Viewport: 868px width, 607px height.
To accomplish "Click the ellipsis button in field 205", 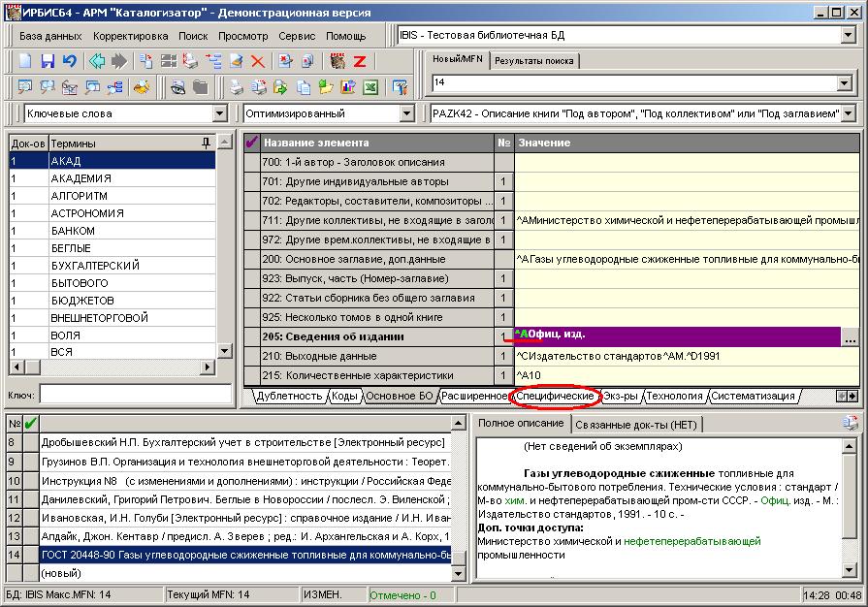I will (851, 337).
